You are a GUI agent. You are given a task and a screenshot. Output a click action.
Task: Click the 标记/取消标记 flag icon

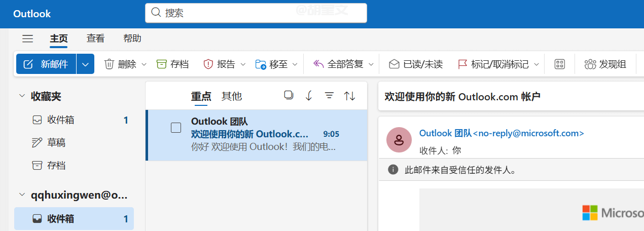click(x=462, y=64)
